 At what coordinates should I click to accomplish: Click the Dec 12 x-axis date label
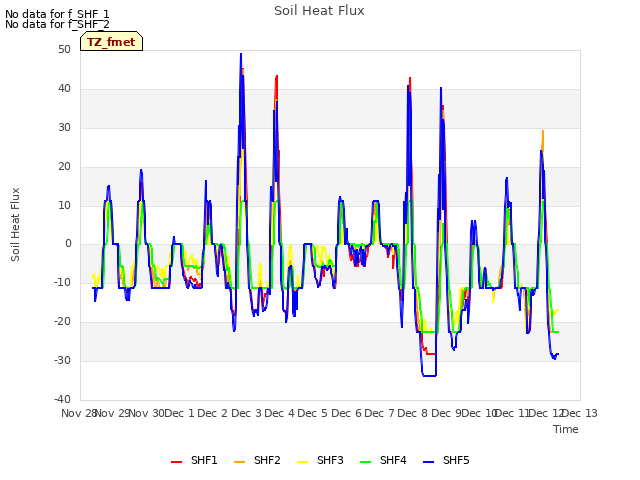(546, 413)
